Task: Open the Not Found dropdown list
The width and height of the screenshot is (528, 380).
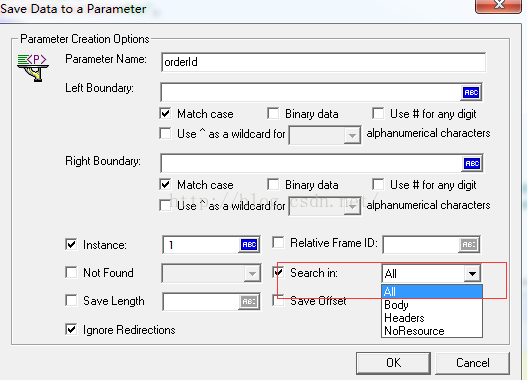Action: [x=252, y=274]
